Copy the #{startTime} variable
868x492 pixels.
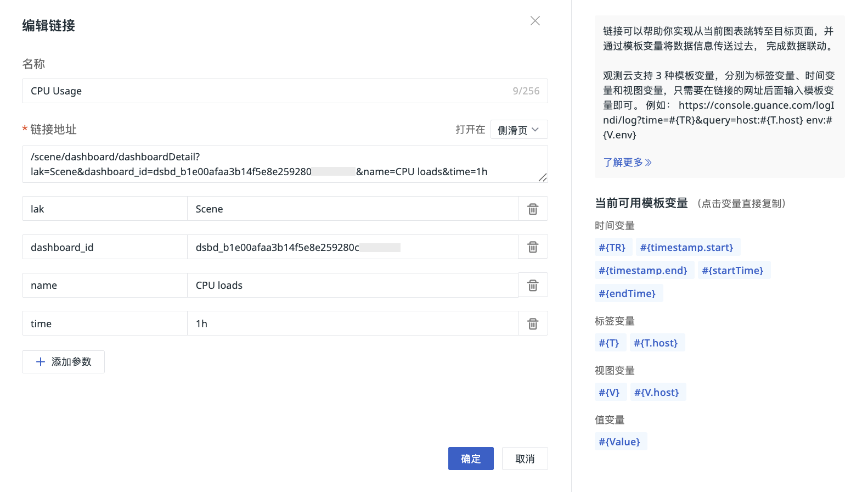coord(733,270)
